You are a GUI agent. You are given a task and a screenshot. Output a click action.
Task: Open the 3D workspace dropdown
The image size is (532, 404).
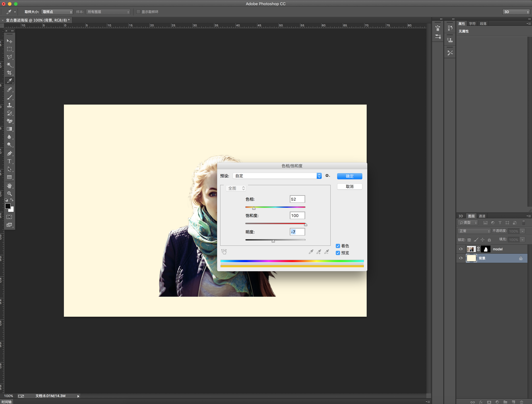(x=516, y=12)
